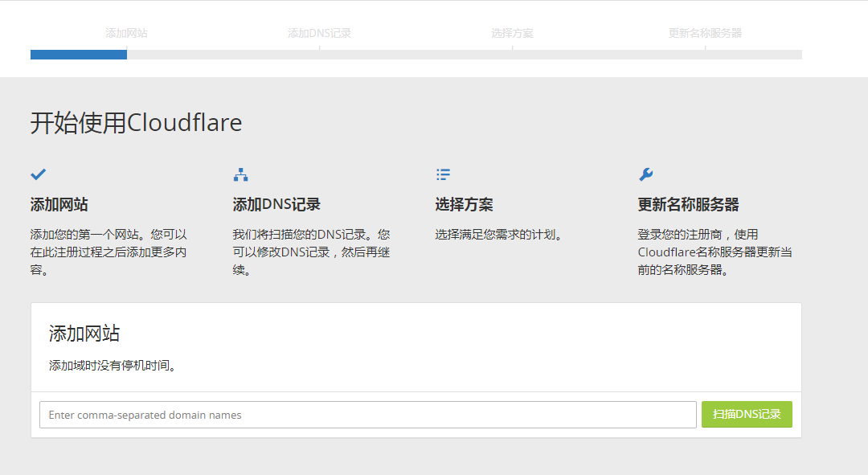Click the text 添加域时没有停机时间。
Screen dimensions: 868x475
pos(113,366)
